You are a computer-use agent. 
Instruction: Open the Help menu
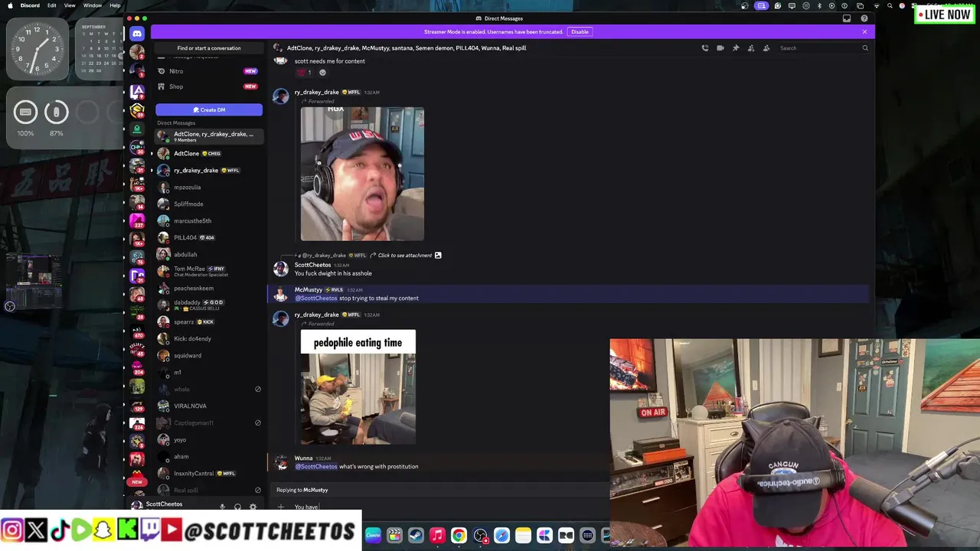(x=115, y=5)
